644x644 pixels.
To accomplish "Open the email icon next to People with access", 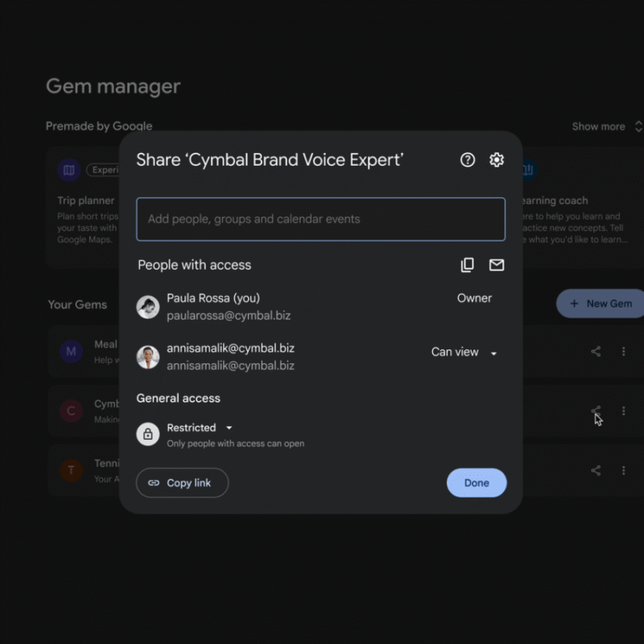I will coord(496,264).
